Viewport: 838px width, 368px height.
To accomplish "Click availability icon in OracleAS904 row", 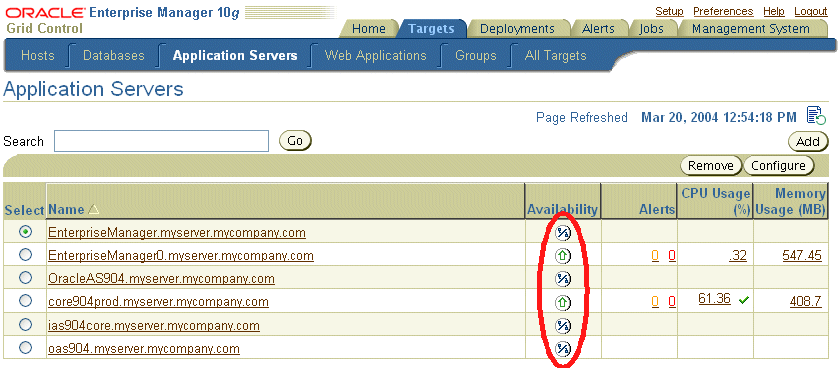I will point(562,279).
